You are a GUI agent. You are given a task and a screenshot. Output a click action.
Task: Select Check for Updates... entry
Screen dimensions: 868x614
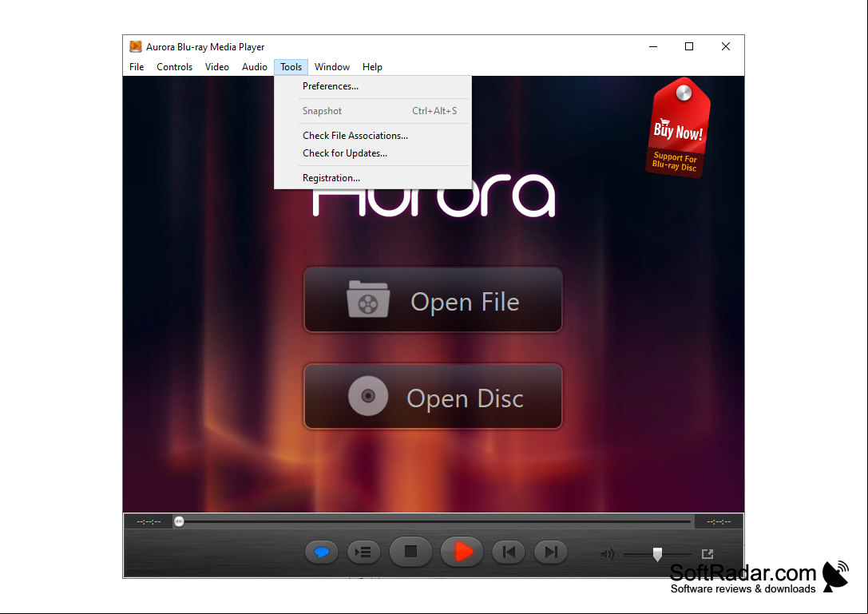373,153
